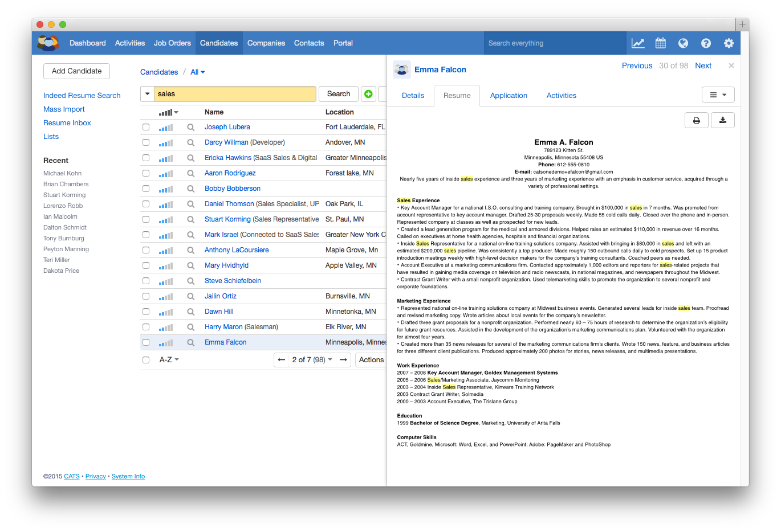Viewport: 781px width, 532px height.
Task: Select the checkbox in the bottom list row
Action: tap(146, 359)
